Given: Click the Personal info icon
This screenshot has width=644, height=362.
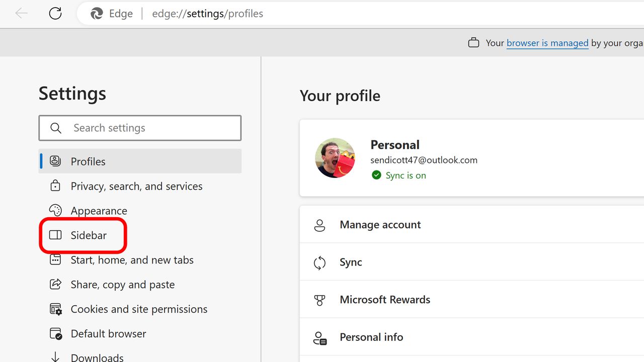Looking at the screenshot, I should coord(319,337).
